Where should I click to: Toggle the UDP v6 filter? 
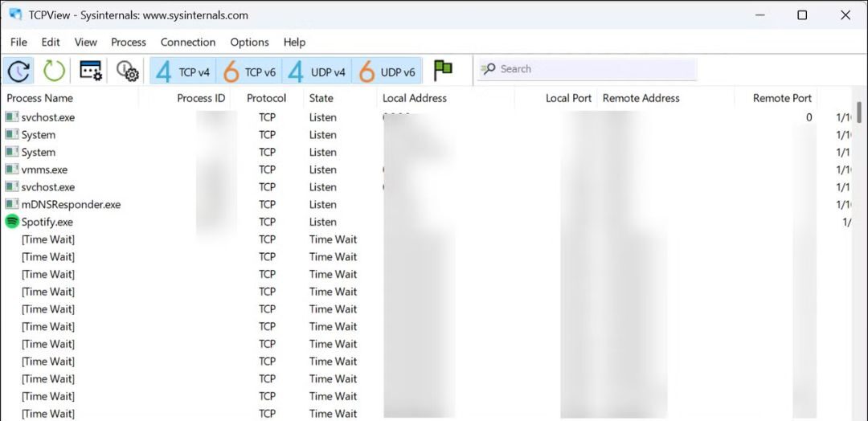(x=387, y=72)
